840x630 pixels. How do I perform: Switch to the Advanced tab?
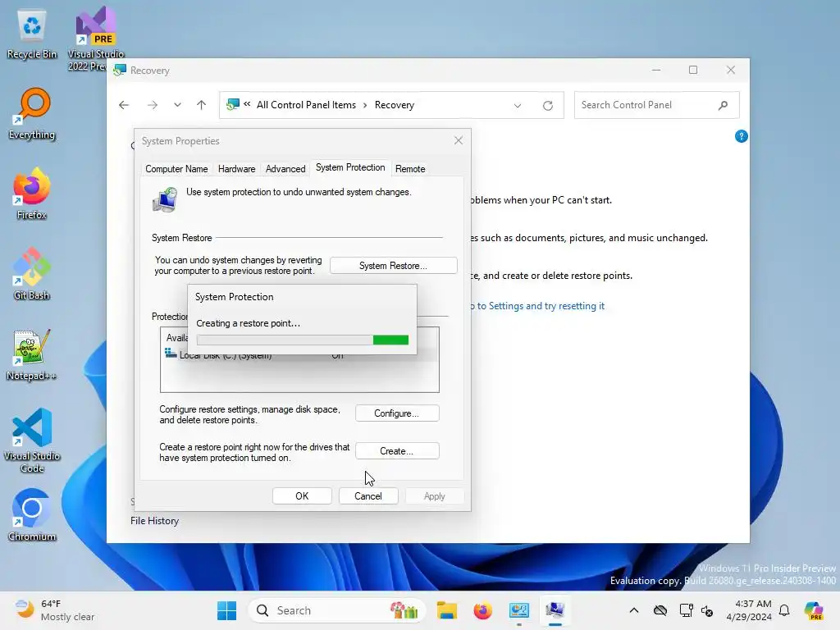[285, 169]
